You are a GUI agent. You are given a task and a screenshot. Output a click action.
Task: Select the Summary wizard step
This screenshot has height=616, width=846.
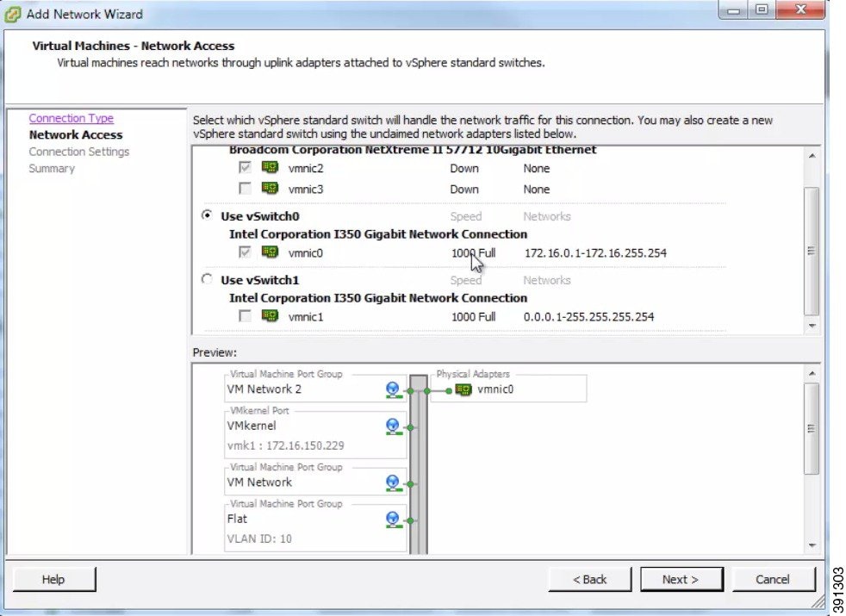pos(52,168)
